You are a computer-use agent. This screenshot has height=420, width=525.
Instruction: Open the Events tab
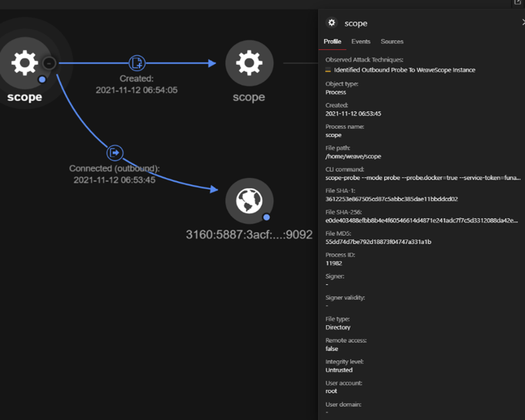pyautogui.click(x=361, y=42)
